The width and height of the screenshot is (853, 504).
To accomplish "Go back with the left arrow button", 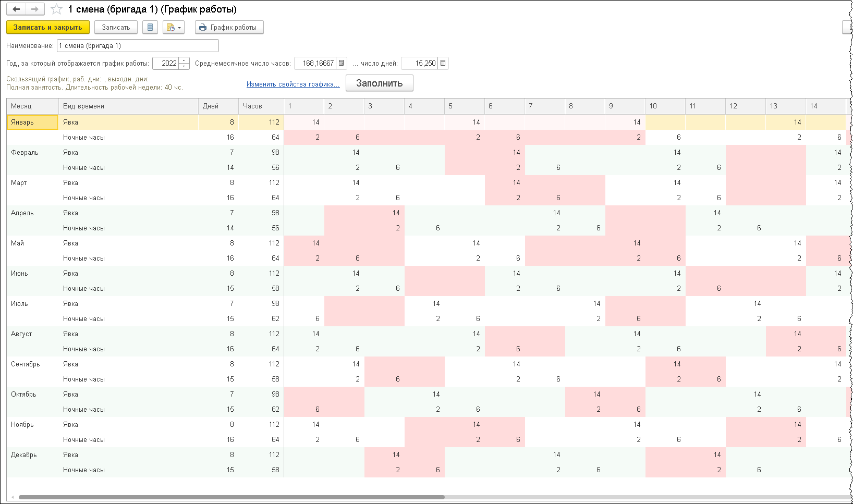I will pos(16,9).
